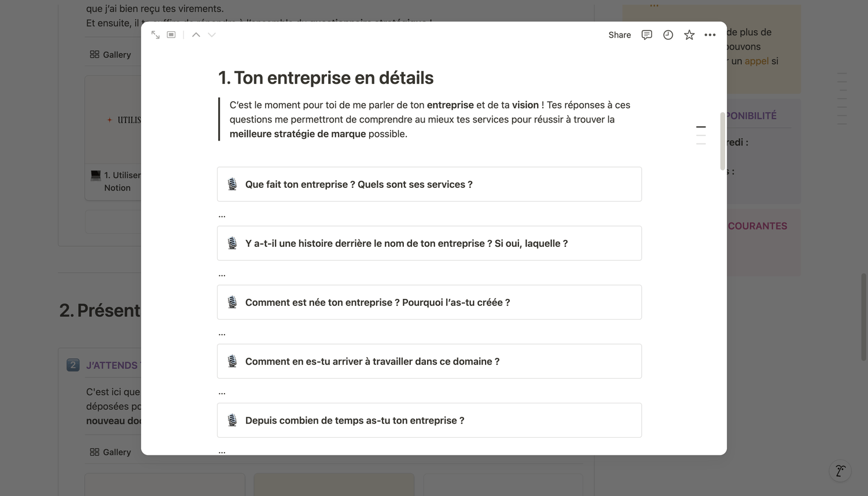Viewport: 868px width, 496px height.
Task: Click the intro quote starting 'C'est le moment pour toi'
Action: click(430, 119)
